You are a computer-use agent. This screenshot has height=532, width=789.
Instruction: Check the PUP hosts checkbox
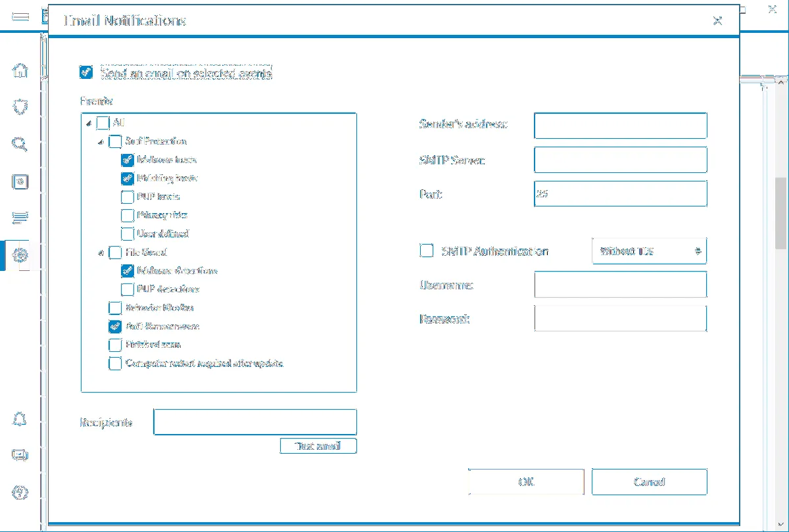pyautogui.click(x=128, y=197)
